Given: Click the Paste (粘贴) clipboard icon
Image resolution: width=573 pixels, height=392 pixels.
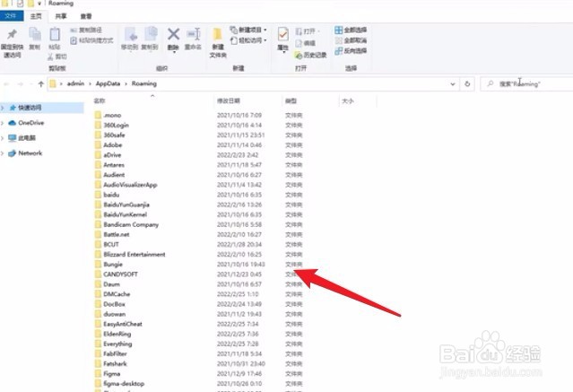Looking at the screenshot, I should click(x=55, y=34).
